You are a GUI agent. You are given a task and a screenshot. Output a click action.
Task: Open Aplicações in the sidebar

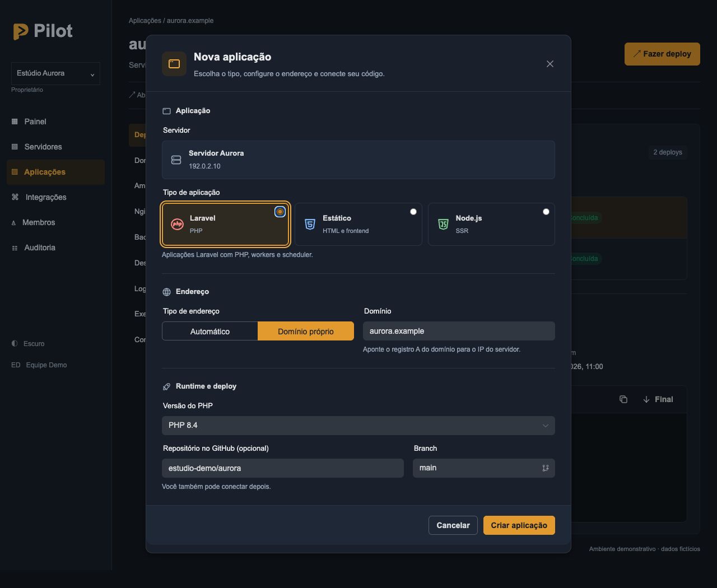pos(55,172)
